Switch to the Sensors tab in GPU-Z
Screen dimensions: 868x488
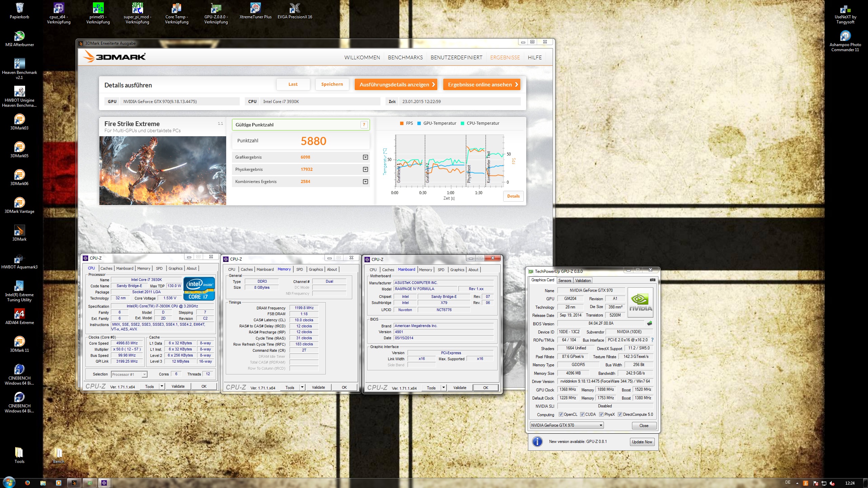coord(565,281)
